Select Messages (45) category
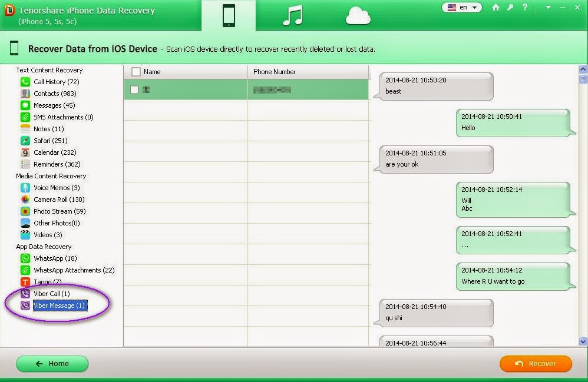 (54, 105)
